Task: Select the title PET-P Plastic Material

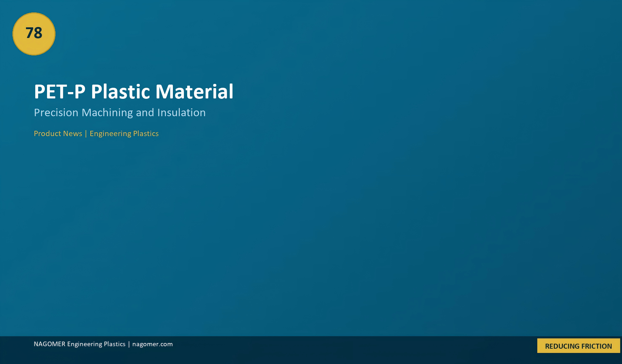Action: click(x=133, y=92)
